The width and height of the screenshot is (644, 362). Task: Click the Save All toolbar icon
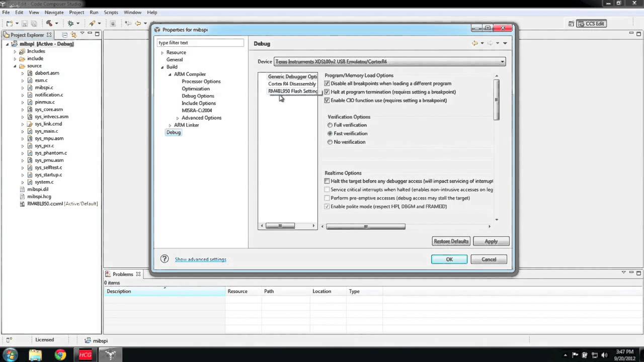pos(34,24)
